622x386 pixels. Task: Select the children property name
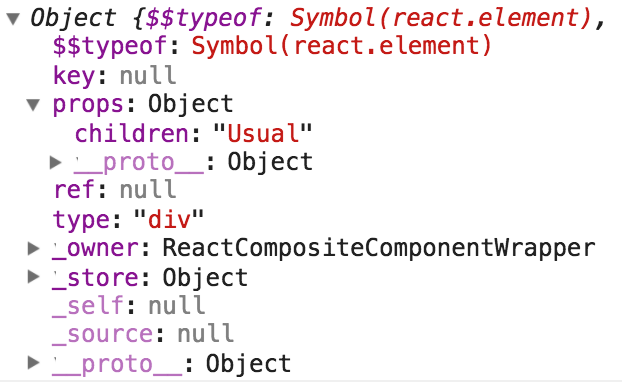pyautogui.click(x=132, y=133)
